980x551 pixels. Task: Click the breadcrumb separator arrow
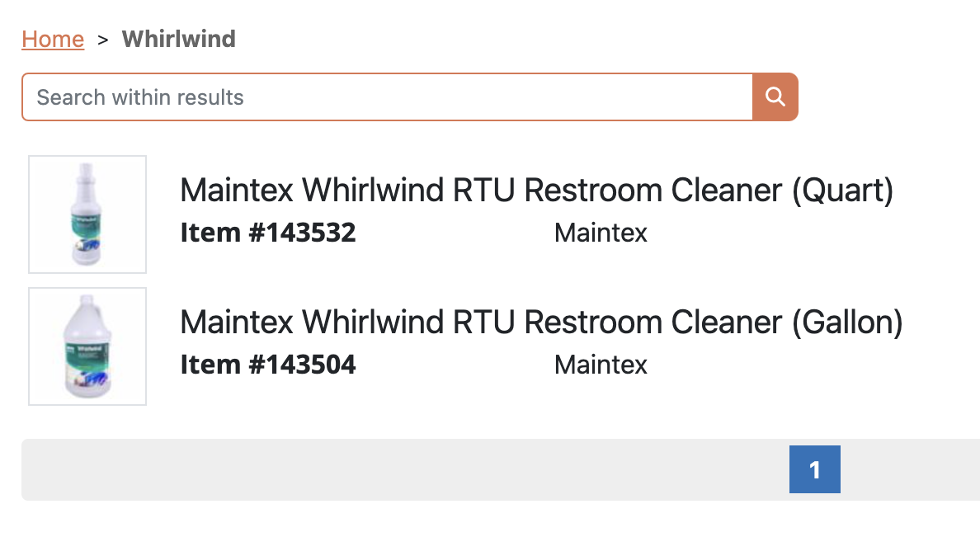tap(103, 40)
